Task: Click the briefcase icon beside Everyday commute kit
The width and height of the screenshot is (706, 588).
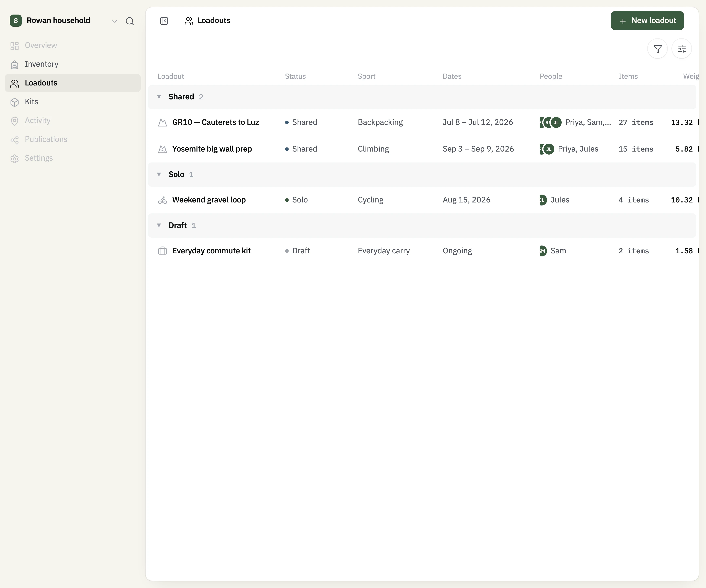Action: pyautogui.click(x=162, y=251)
